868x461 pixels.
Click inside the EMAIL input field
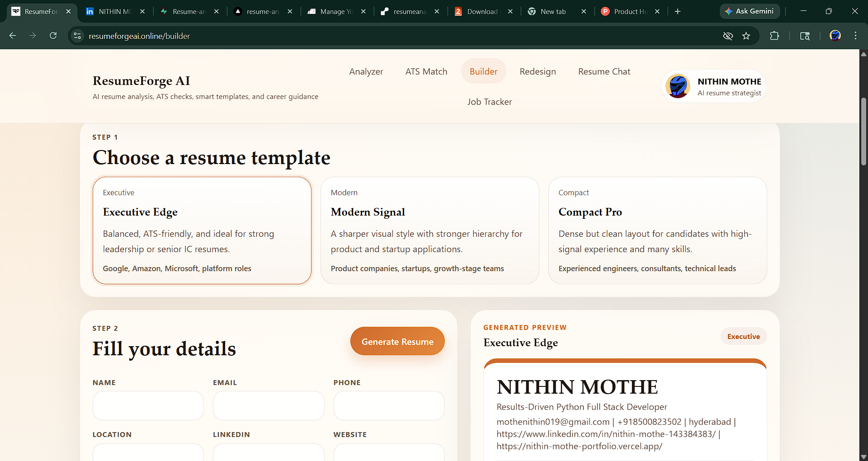coord(268,405)
